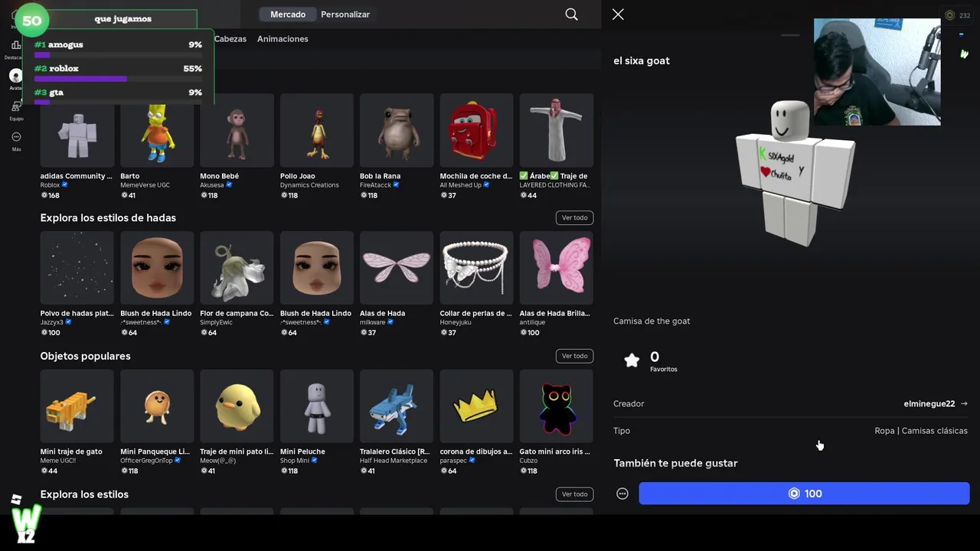980x551 pixels.
Task: Click the Dynamics Creations creator name
Action: 309,185
